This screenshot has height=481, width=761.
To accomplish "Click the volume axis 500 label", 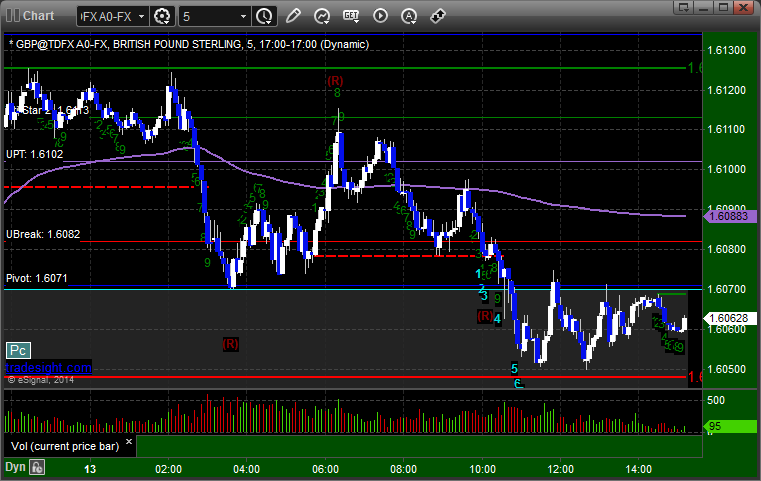I will (716, 400).
